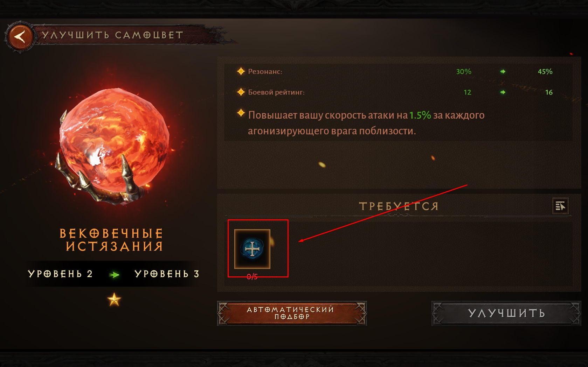Screen dimensions: 588x367
Task: Click the 0/5 material count label
Action: coord(252,277)
